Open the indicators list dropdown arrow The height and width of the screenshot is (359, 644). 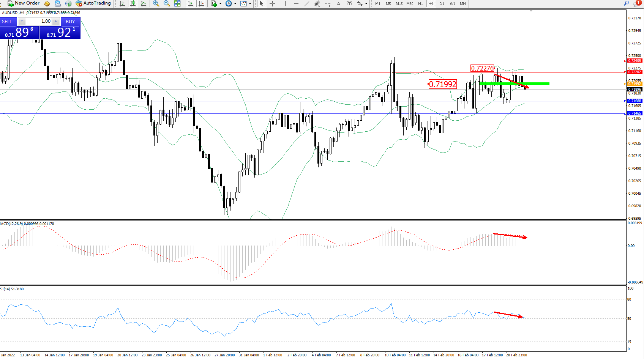(x=220, y=4)
